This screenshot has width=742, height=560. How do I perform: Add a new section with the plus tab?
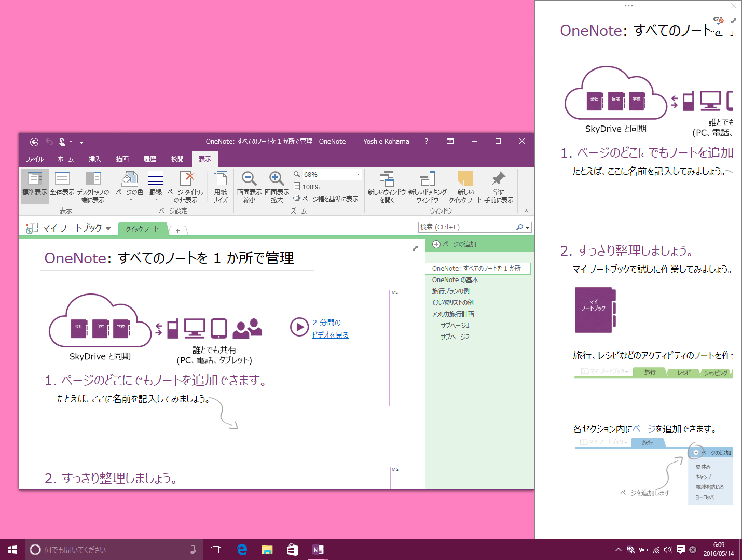pos(178,230)
